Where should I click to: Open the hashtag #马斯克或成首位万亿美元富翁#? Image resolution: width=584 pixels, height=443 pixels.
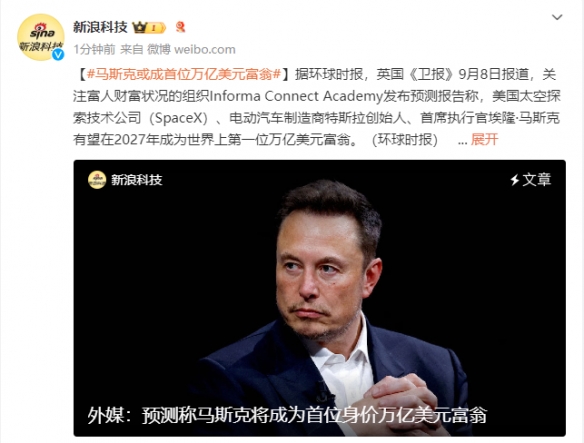184,75
